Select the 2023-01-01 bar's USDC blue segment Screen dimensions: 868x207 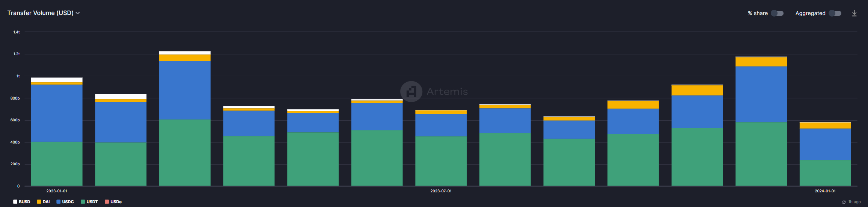pos(57,113)
